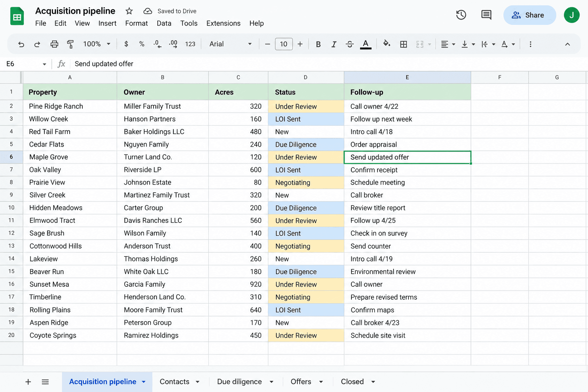This screenshot has height=392, width=588.
Task: Click the font size field
Action: [x=284, y=44]
